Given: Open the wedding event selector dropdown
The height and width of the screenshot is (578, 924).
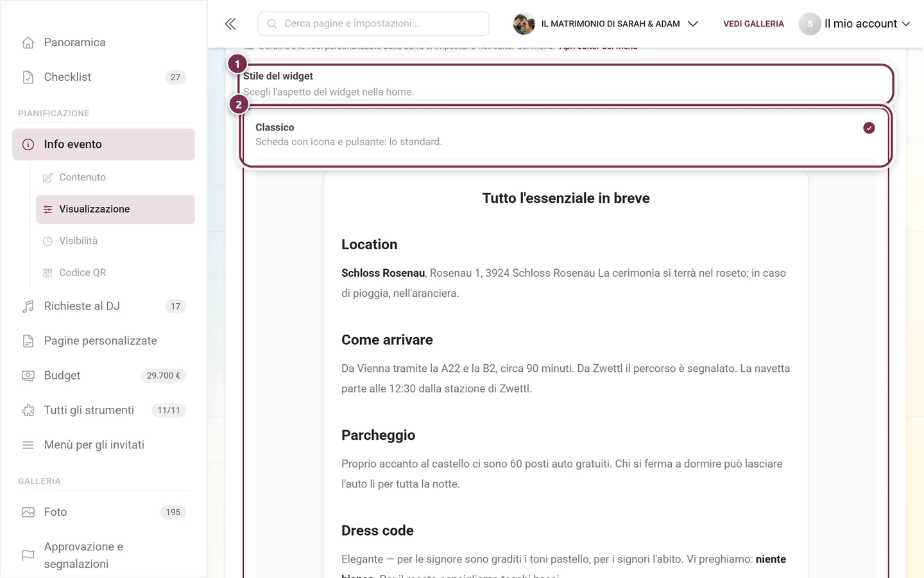Looking at the screenshot, I should click(606, 24).
